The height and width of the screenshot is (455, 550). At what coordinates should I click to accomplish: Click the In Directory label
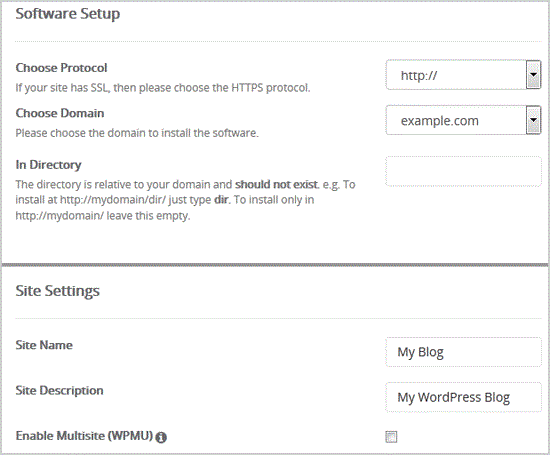click(48, 165)
